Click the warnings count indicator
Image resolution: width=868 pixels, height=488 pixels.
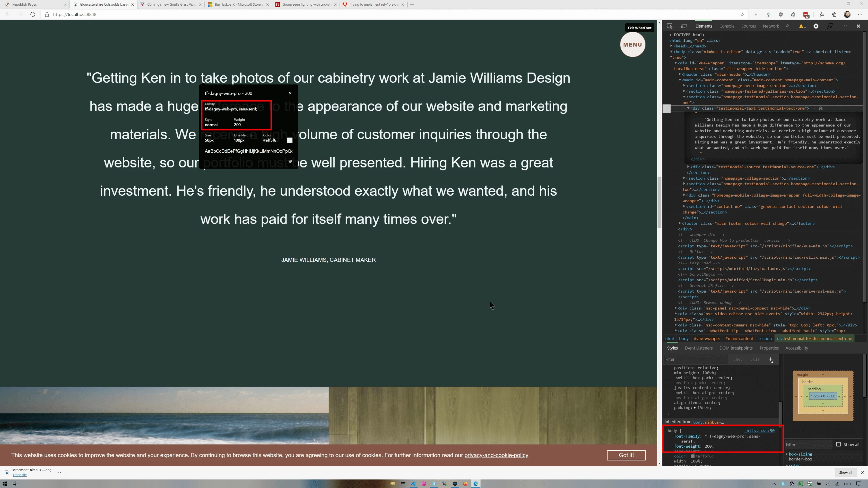point(803,26)
